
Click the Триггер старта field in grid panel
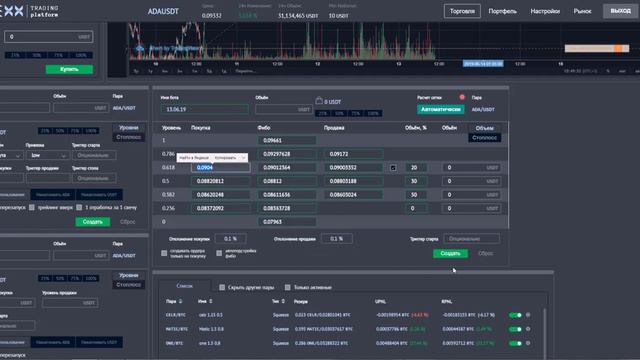pos(471,239)
